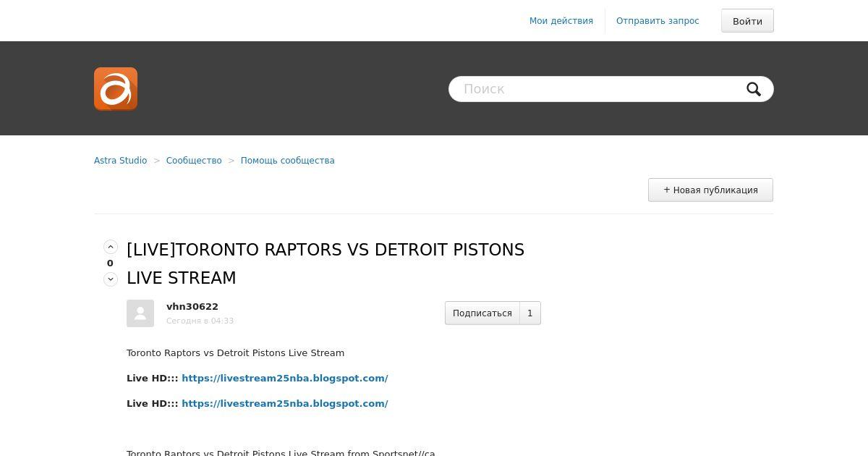
Task: Click the post timestamp Сегодня в 04:33
Action: 200,321
